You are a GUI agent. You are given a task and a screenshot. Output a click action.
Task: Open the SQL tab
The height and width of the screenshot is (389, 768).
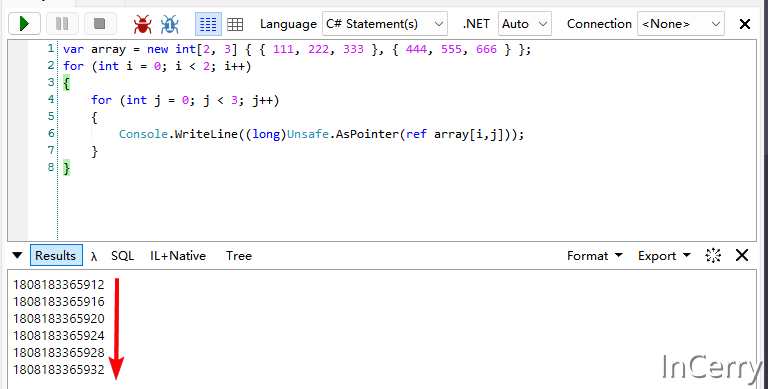122,256
